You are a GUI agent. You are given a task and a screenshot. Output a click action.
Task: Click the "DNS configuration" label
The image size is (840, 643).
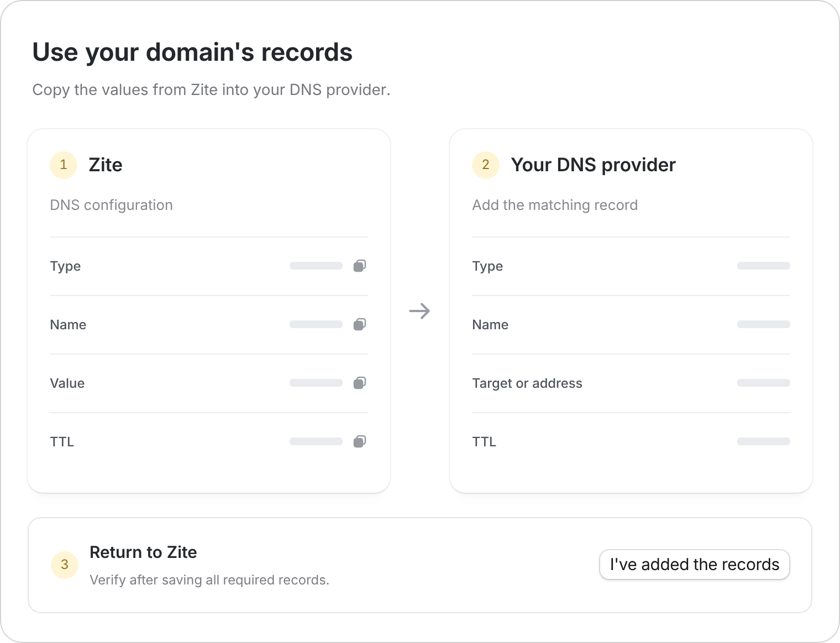pyautogui.click(x=111, y=205)
